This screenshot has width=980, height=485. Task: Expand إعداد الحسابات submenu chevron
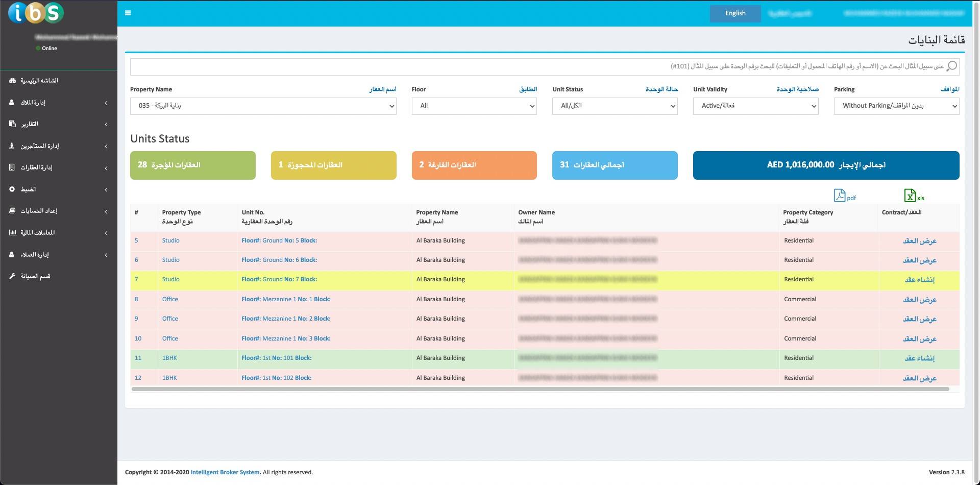tap(106, 211)
